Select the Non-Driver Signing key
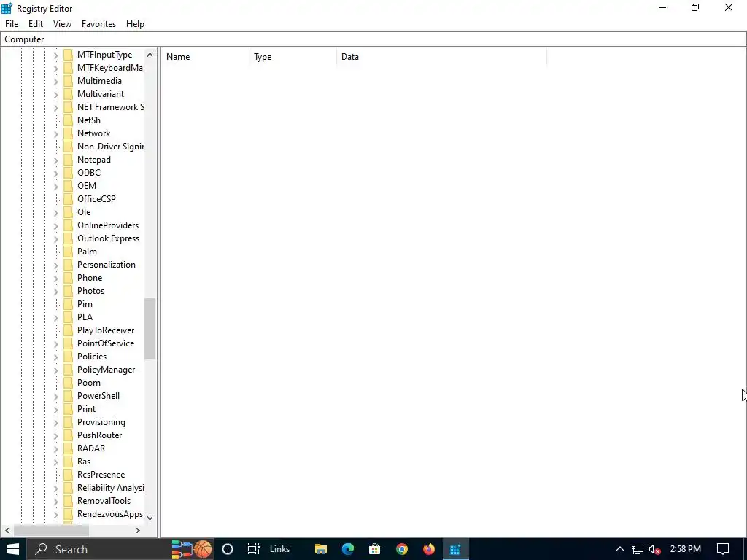 point(110,147)
